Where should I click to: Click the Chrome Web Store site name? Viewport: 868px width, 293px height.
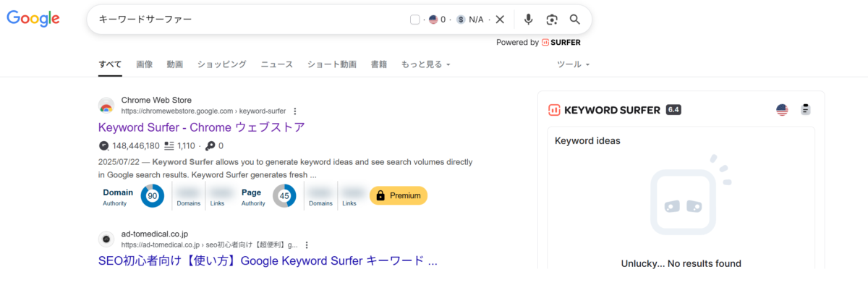156,100
